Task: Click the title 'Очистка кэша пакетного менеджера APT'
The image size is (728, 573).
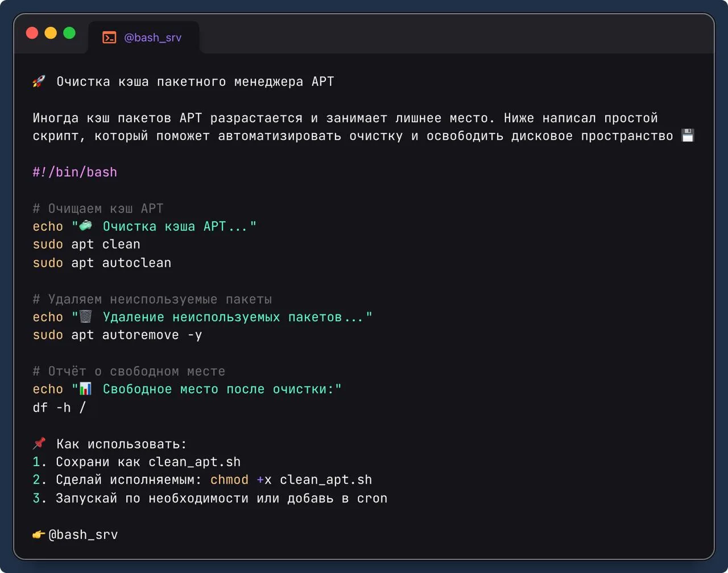Action: coord(195,82)
